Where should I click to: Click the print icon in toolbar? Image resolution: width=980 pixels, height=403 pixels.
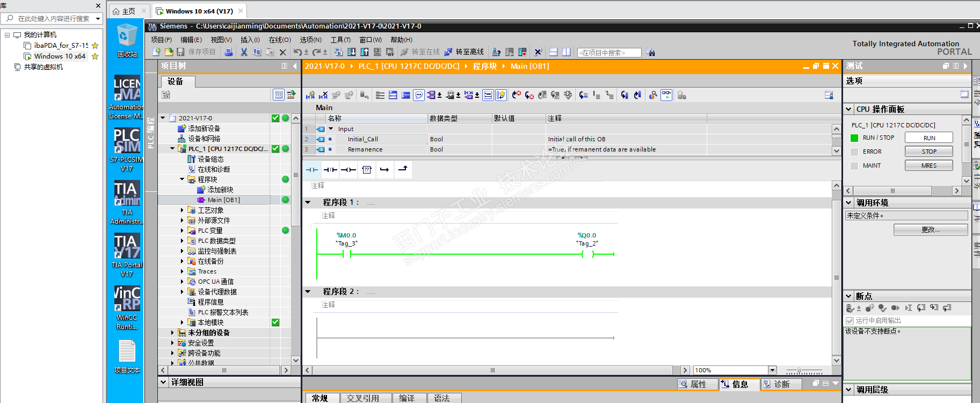[x=228, y=52]
